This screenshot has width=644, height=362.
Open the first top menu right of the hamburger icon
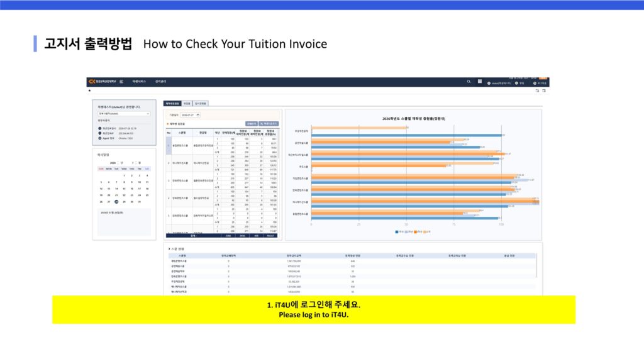(x=139, y=82)
